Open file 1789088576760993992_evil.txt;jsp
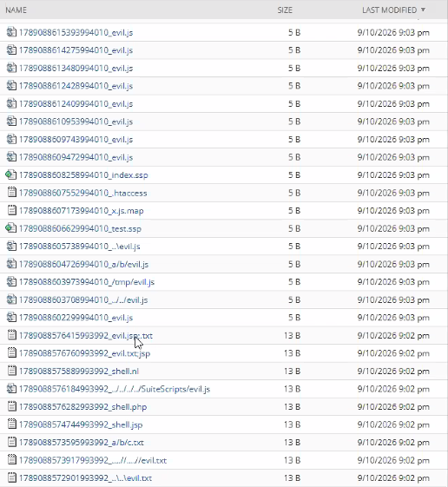 point(84,353)
